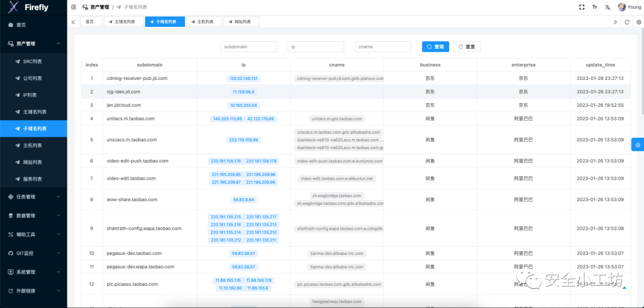The width and height of the screenshot is (644, 308).
Task: Focus the subdomain search field
Action: pyautogui.click(x=249, y=47)
